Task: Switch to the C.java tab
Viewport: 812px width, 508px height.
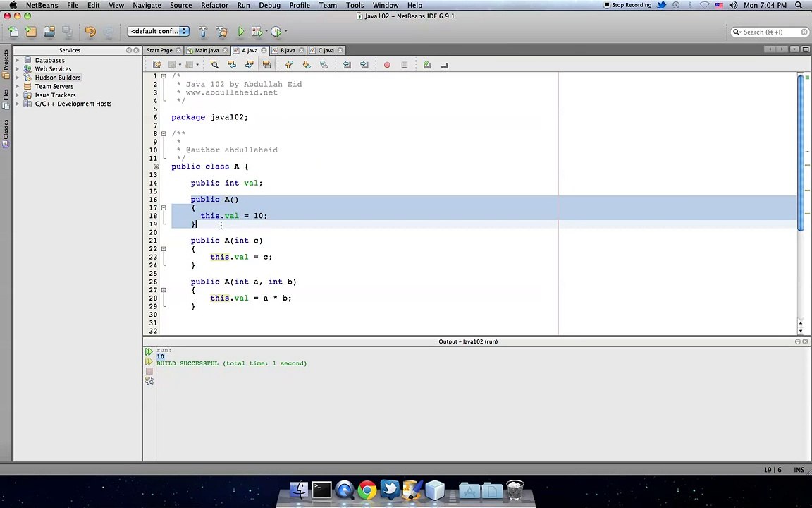Action: coord(326,50)
